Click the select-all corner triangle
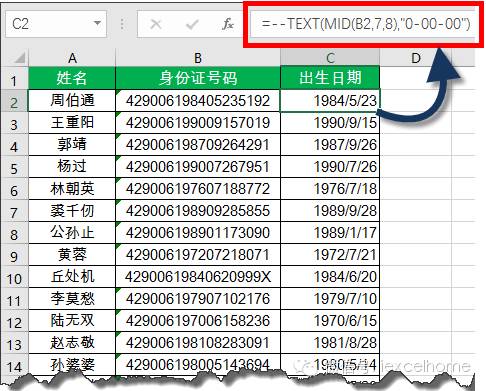The image size is (486, 391). pos(20,58)
